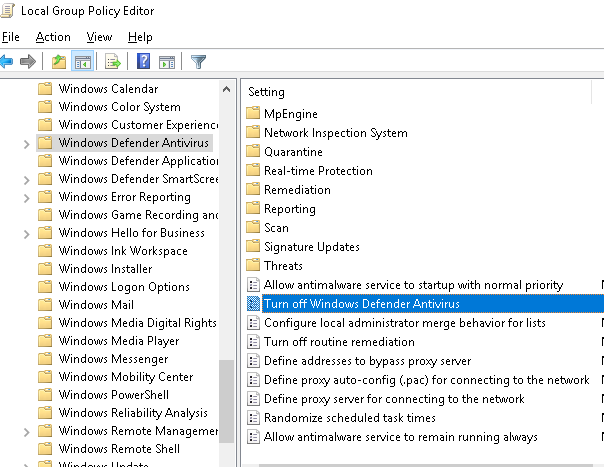Screen dimensions: 604x467
Task: Click the Quarantine folder icon
Action: tap(253, 151)
